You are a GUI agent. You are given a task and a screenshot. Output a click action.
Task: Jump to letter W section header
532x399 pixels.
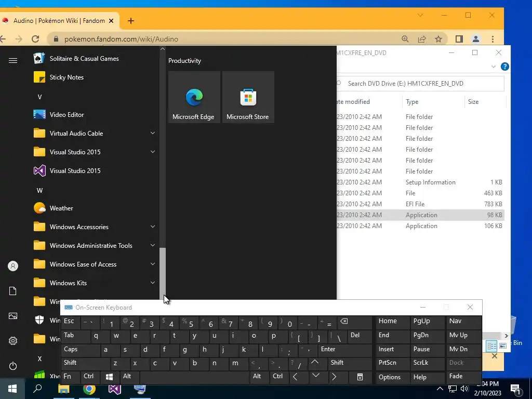tap(39, 190)
